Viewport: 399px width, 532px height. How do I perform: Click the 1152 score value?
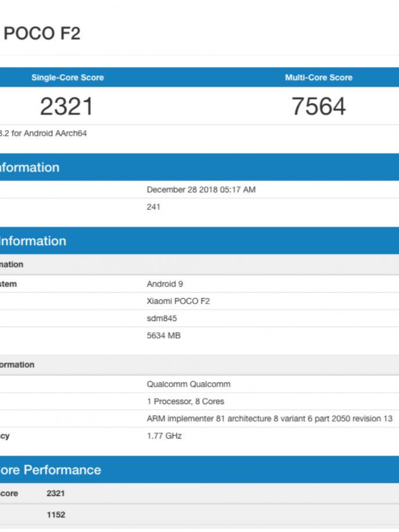click(x=56, y=515)
